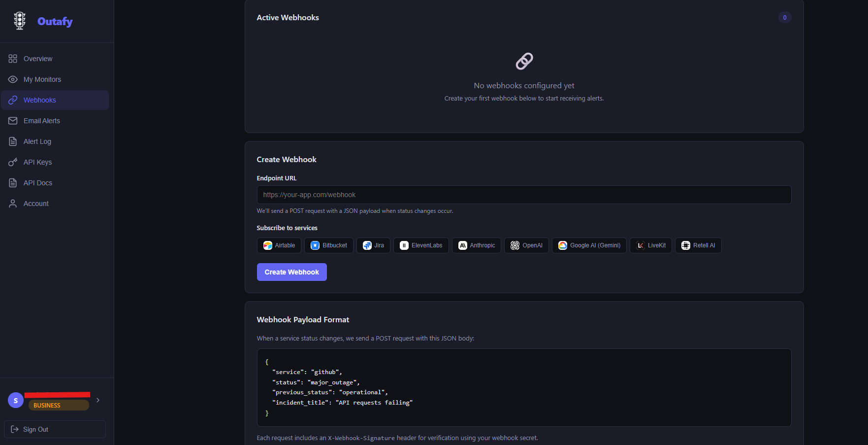Open API Keys page
This screenshot has height=445, width=868.
[x=55, y=162]
